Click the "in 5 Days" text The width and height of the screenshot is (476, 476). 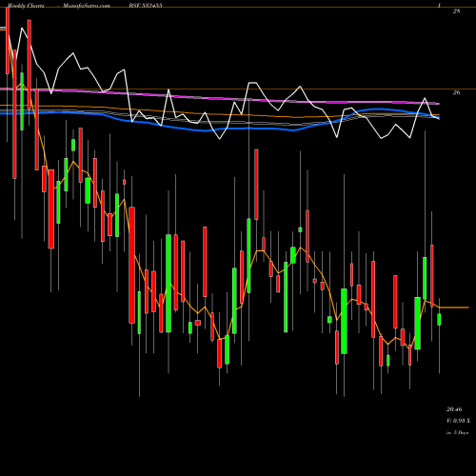(457, 432)
